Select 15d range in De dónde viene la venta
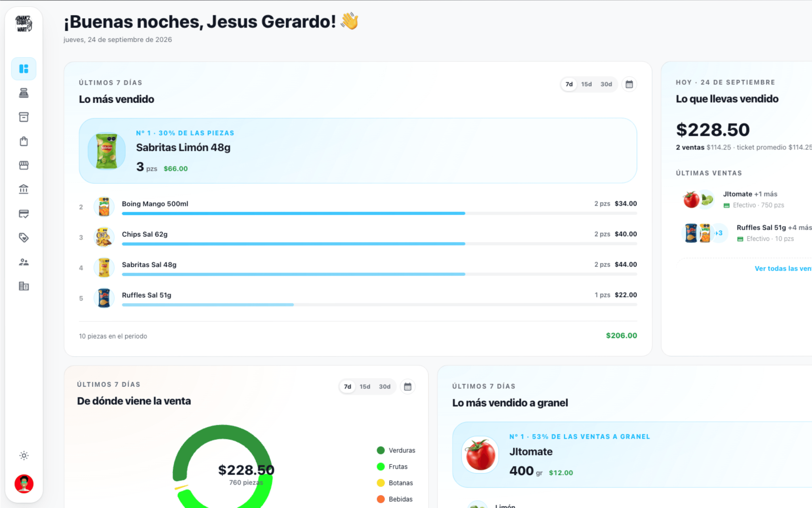The image size is (812, 508). click(365, 387)
